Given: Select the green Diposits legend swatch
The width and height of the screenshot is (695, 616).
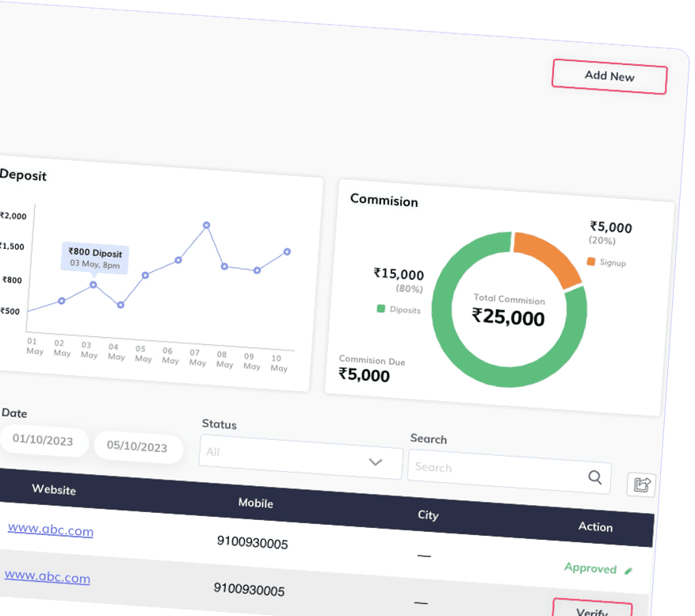Looking at the screenshot, I should (380, 308).
